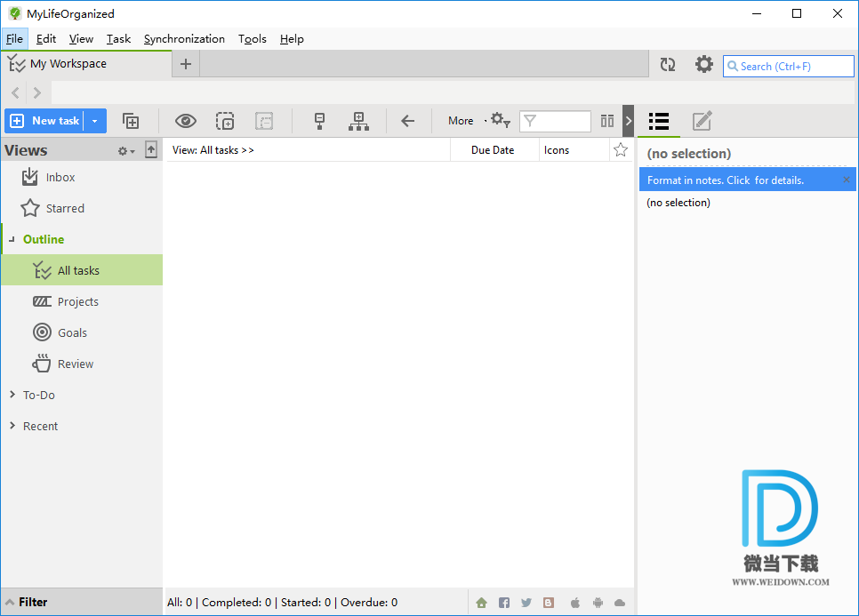Open the Edit menu
The height and width of the screenshot is (616, 859).
tap(46, 39)
